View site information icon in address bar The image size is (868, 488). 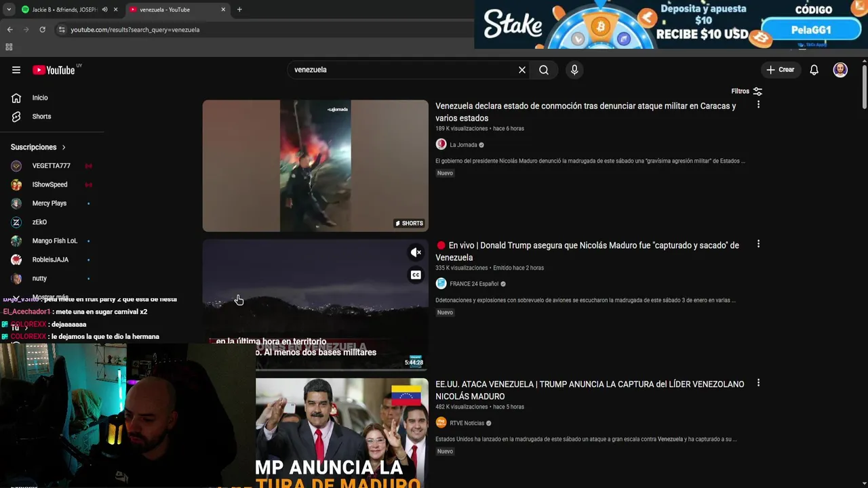tap(62, 30)
